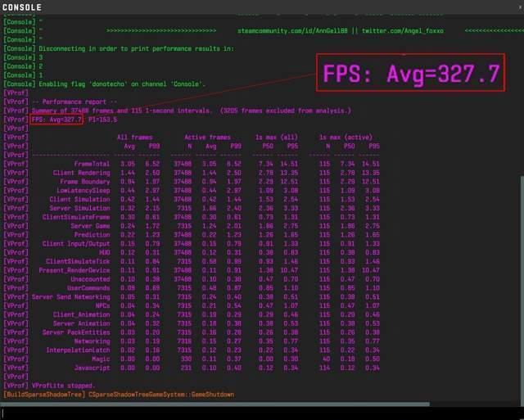Click the [BuildSparseShadowTree] tag text

44,395
